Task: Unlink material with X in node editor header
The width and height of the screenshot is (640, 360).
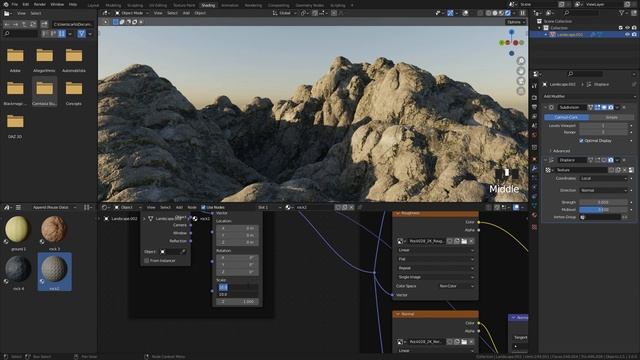Action: pos(351,207)
